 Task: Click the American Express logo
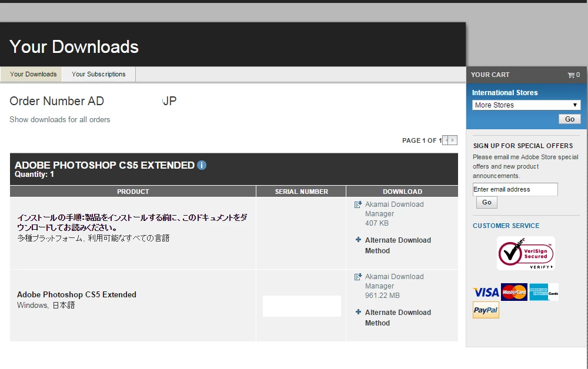point(544,292)
